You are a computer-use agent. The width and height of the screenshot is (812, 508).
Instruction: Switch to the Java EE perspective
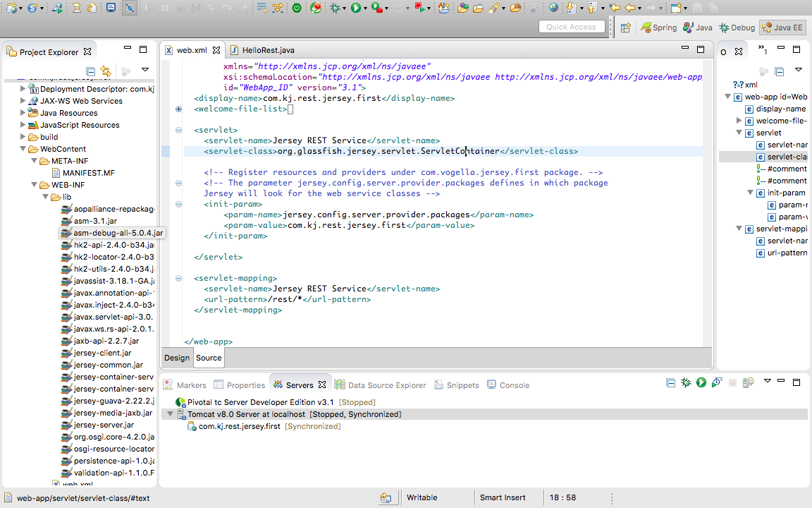click(x=782, y=28)
